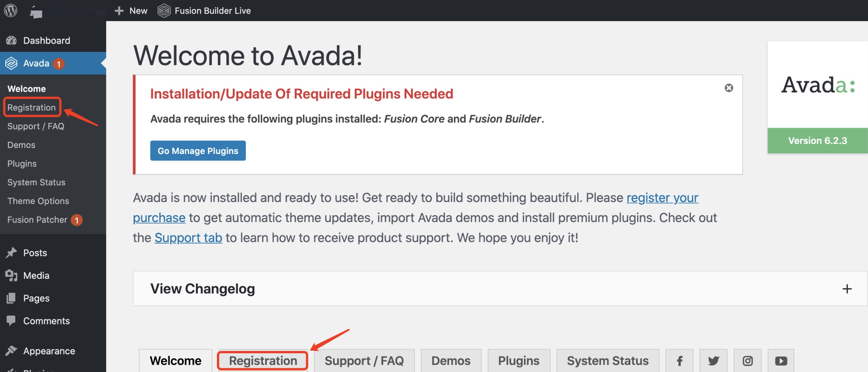Open the Twitter social tab icon

click(x=713, y=361)
